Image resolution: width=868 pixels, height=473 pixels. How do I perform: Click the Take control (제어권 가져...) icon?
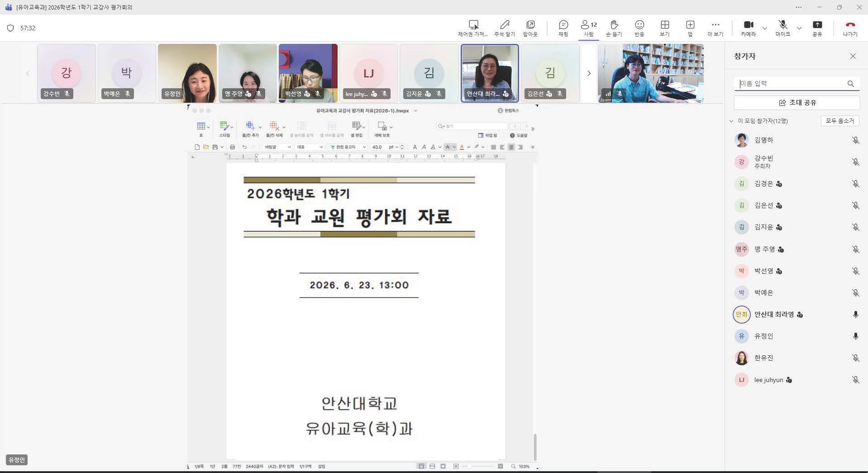(473, 28)
